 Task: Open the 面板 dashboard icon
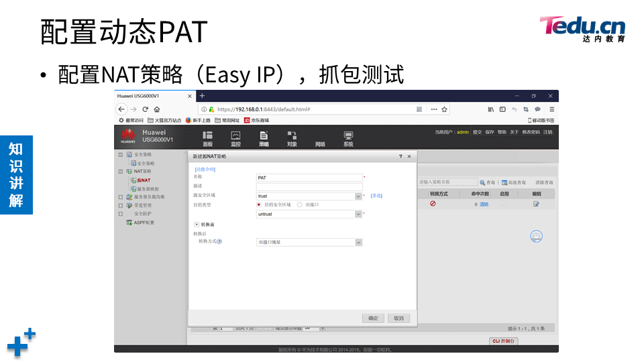coord(208,139)
